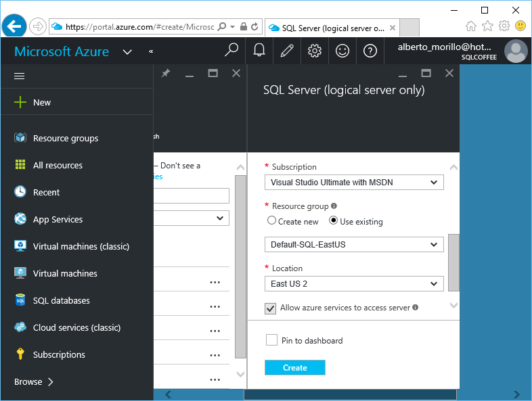Check Pin to dashboard checkbox
This screenshot has height=401, width=532.
[x=271, y=339]
